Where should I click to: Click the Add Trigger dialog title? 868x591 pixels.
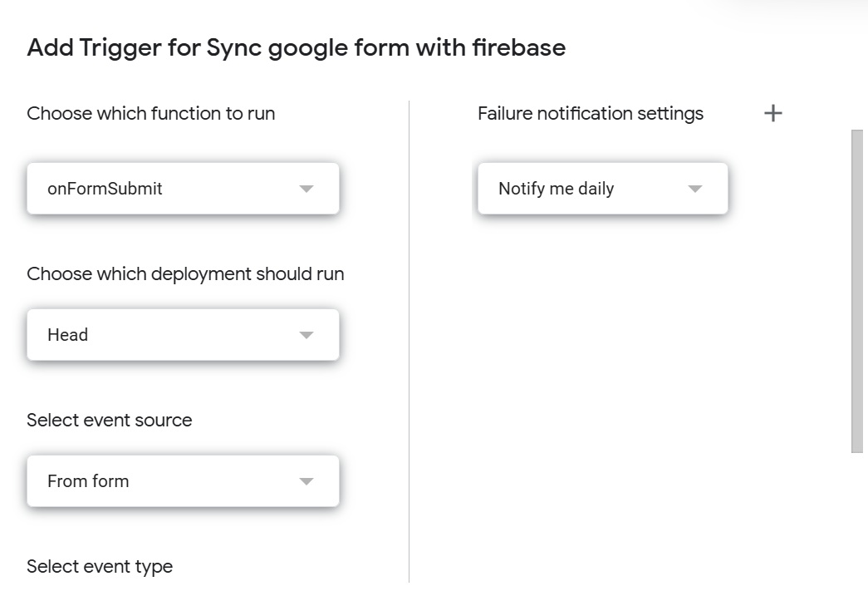coord(296,47)
